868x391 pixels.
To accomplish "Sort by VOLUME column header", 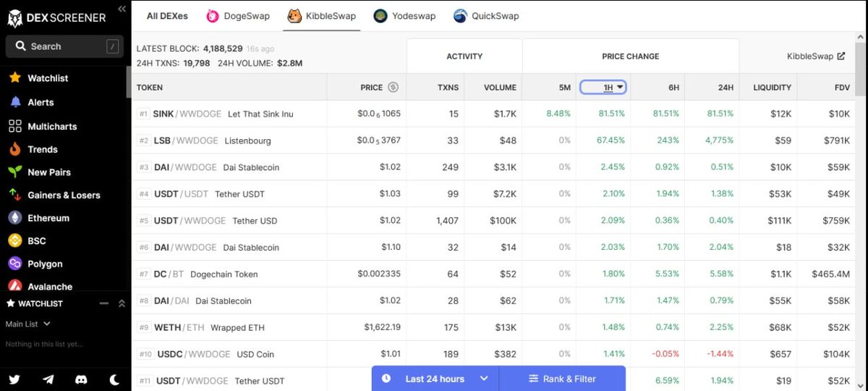I will pos(500,87).
